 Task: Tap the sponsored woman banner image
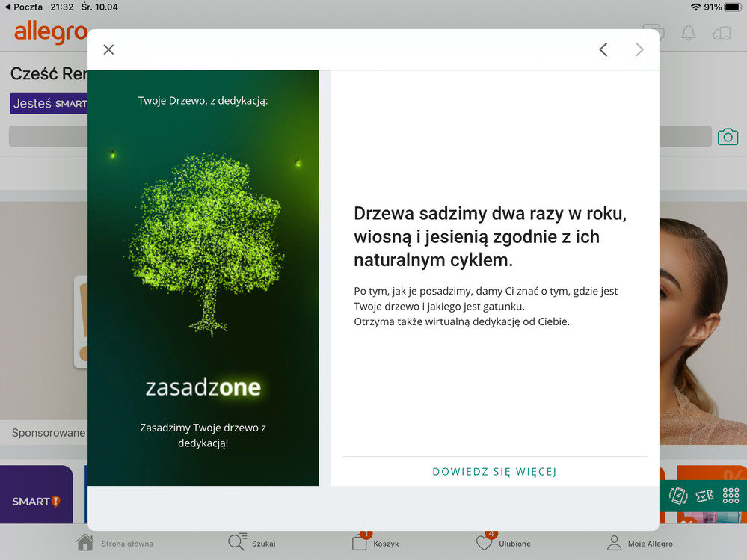point(703,323)
